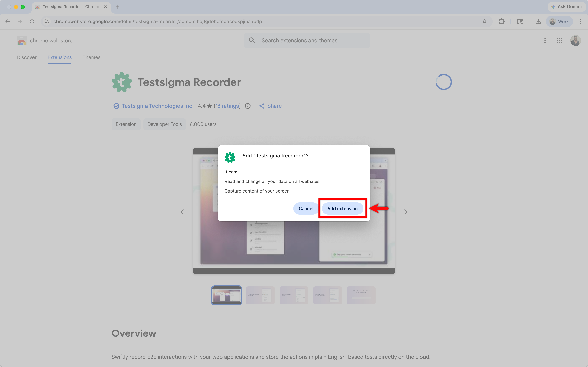
Task: Select the fifth screenshot thumbnail
Action: (x=361, y=295)
